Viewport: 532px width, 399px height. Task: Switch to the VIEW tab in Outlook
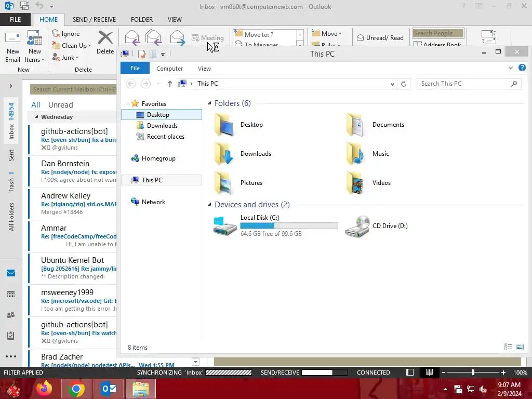tap(175, 20)
